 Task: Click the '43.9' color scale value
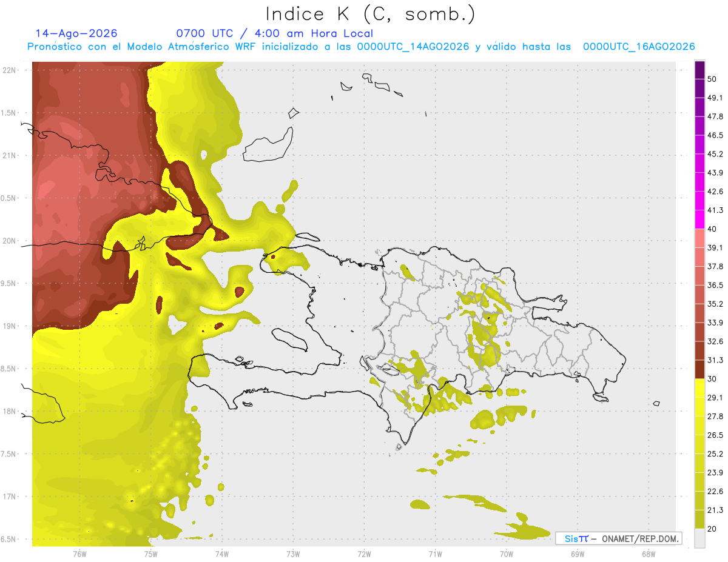[x=715, y=173]
